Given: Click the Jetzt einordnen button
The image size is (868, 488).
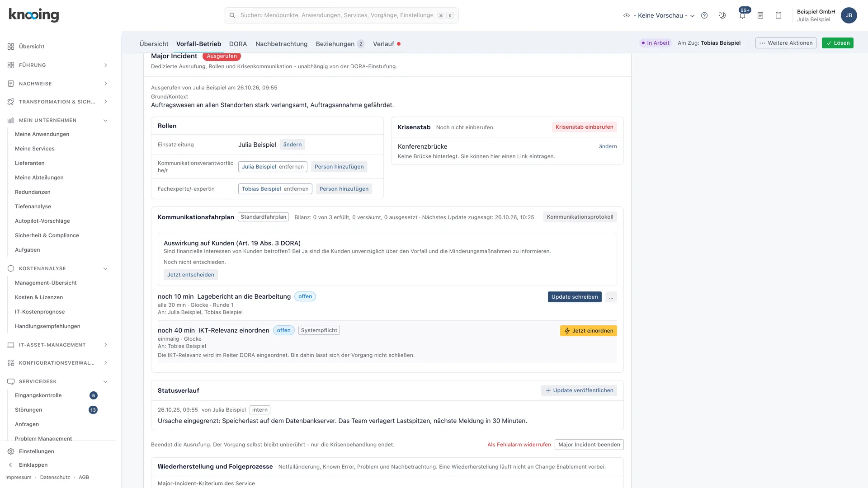Looking at the screenshot, I should (x=588, y=331).
